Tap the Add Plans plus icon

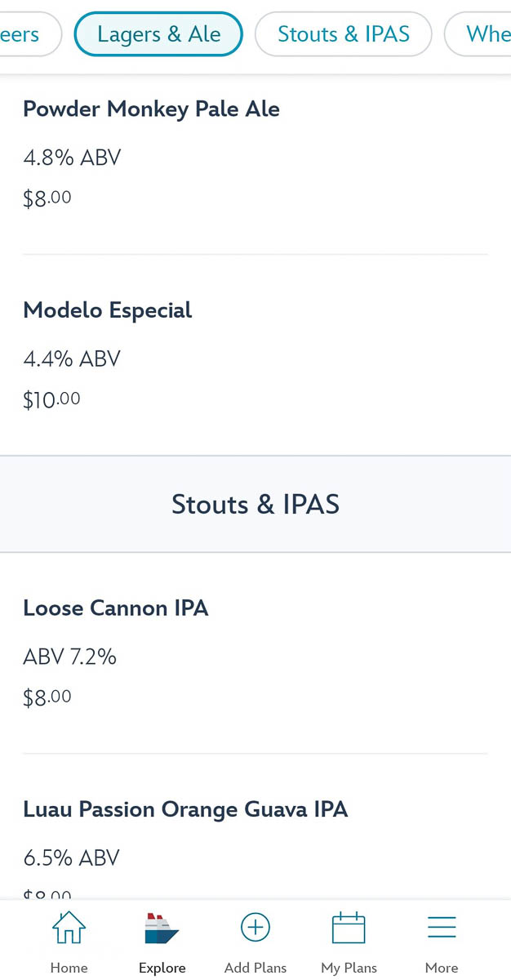click(x=255, y=928)
